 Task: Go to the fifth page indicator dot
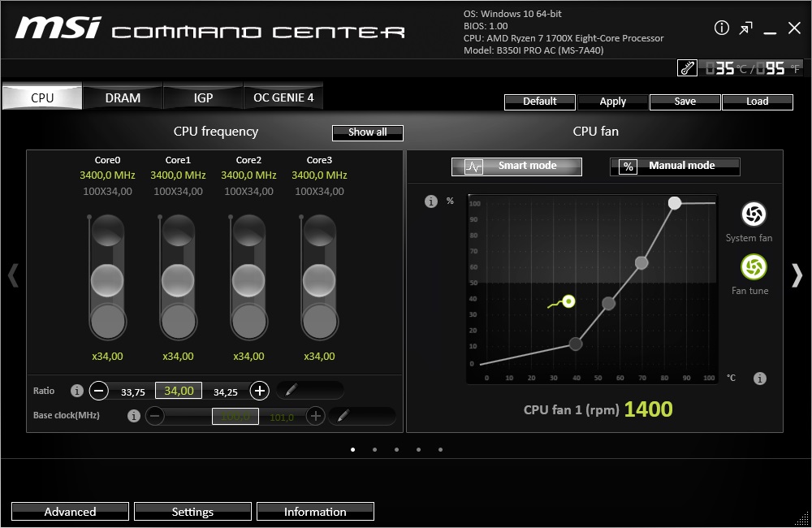[440, 450]
